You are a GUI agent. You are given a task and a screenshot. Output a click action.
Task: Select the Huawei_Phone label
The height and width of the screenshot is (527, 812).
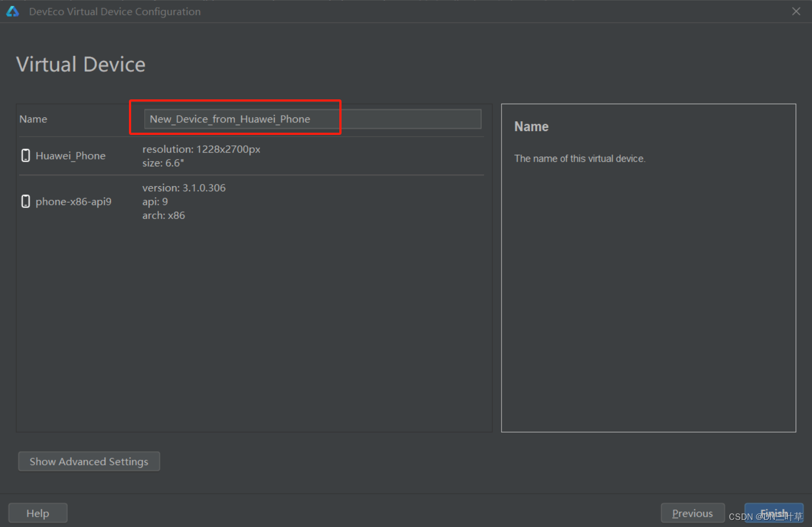pyautogui.click(x=70, y=156)
